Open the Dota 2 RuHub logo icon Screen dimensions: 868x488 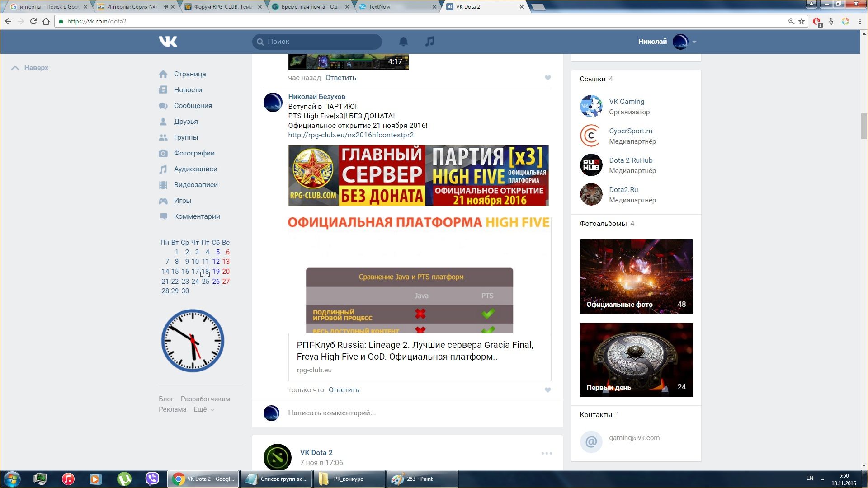tap(591, 165)
